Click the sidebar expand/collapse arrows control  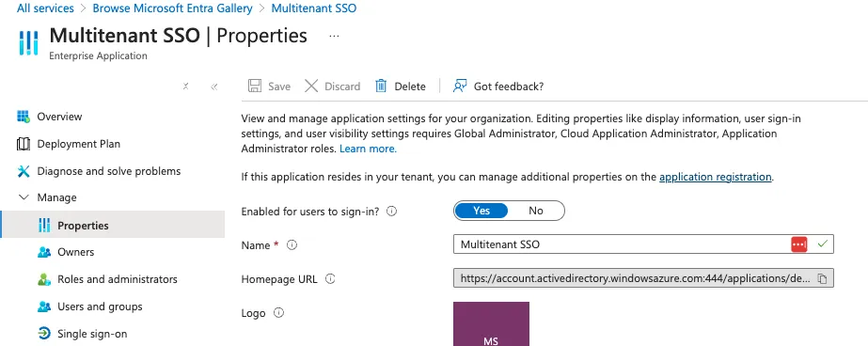[186, 86]
